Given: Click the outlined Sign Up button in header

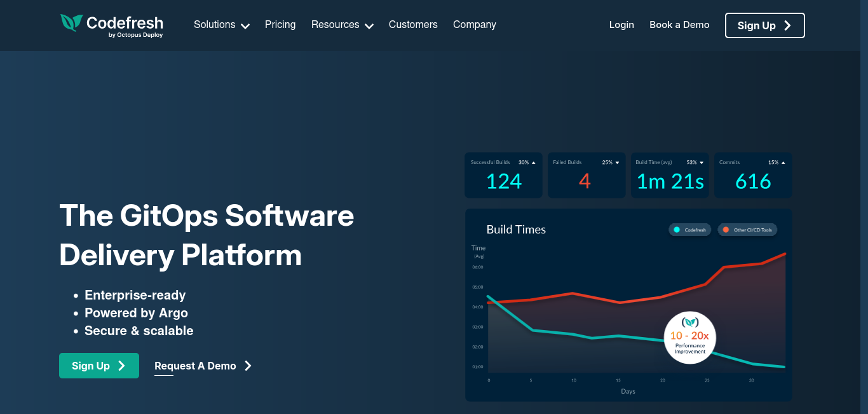Looking at the screenshot, I should [x=765, y=25].
